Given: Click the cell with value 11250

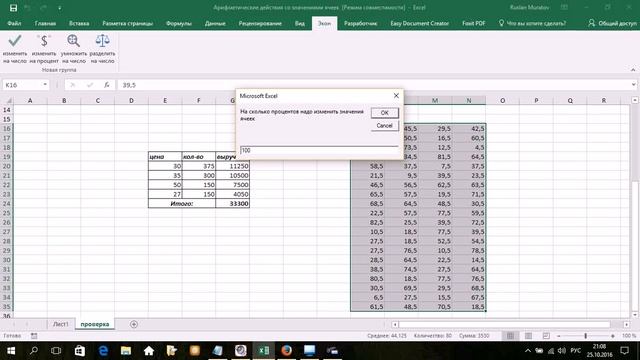Looking at the screenshot, I should click(x=233, y=166).
